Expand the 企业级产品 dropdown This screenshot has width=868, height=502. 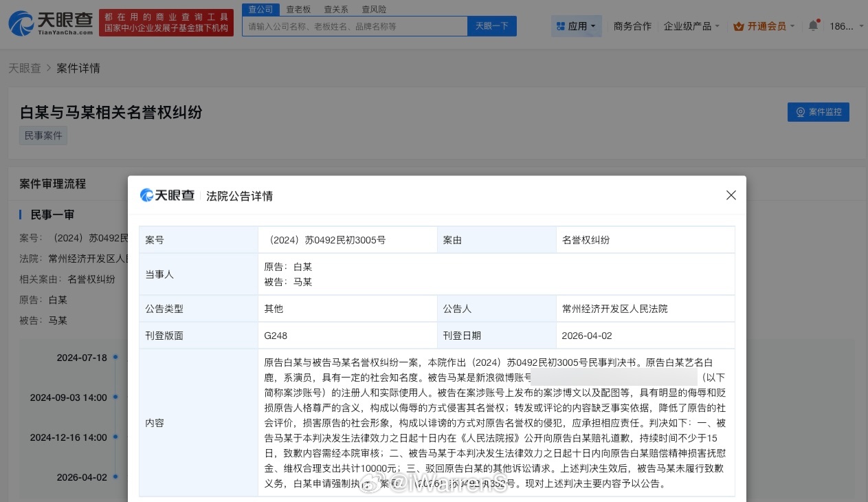[688, 25]
